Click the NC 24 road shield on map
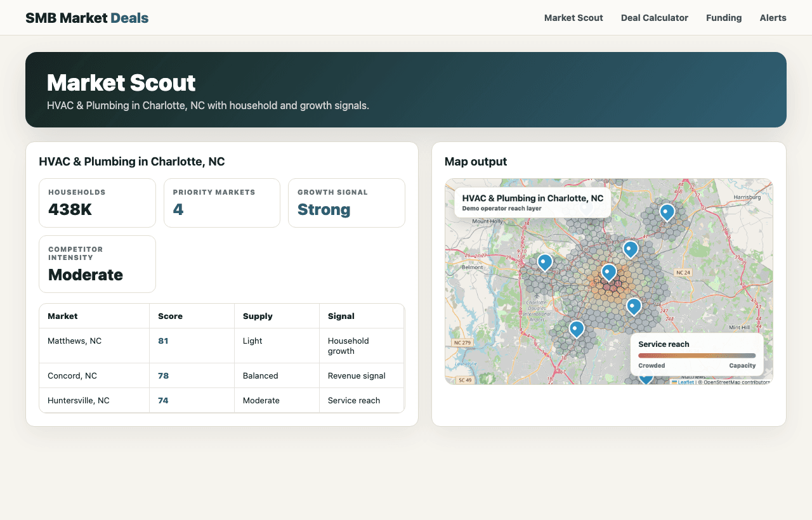Viewport: 812px width, 520px height. [x=683, y=273]
